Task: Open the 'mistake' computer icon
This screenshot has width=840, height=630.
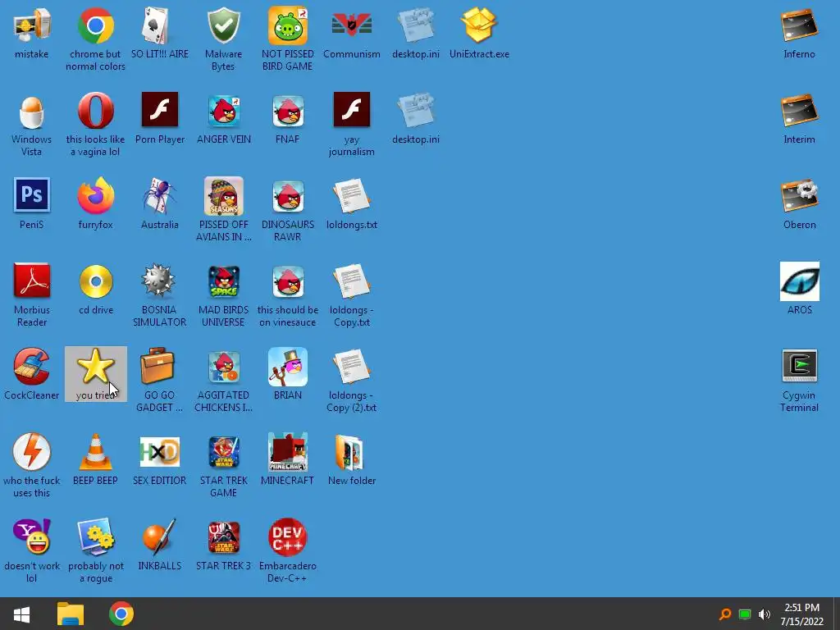Action: (32, 25)
